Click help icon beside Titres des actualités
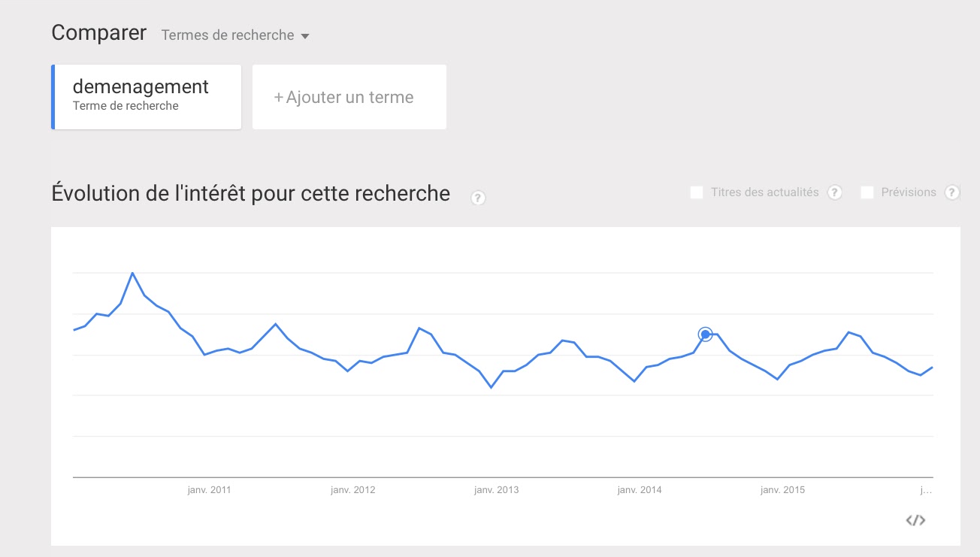This screenshot has height=557, width=980. pyautogui.click(x=834, y=192)
